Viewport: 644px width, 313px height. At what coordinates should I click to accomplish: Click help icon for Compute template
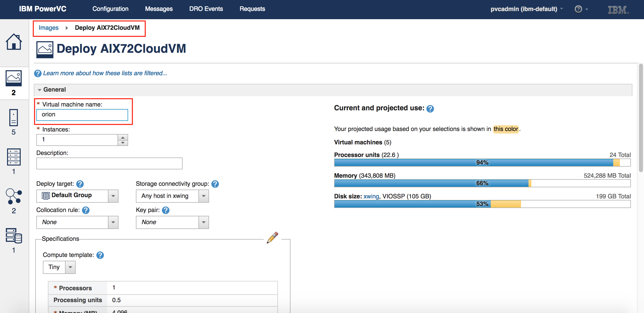[100, 255]
